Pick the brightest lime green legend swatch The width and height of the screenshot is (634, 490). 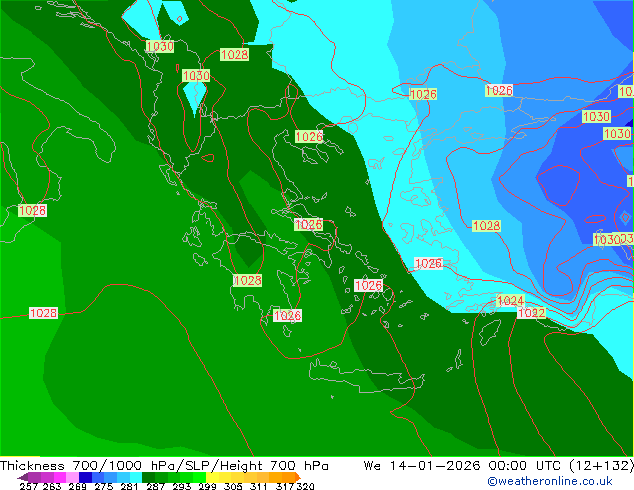tap(200, 477)
